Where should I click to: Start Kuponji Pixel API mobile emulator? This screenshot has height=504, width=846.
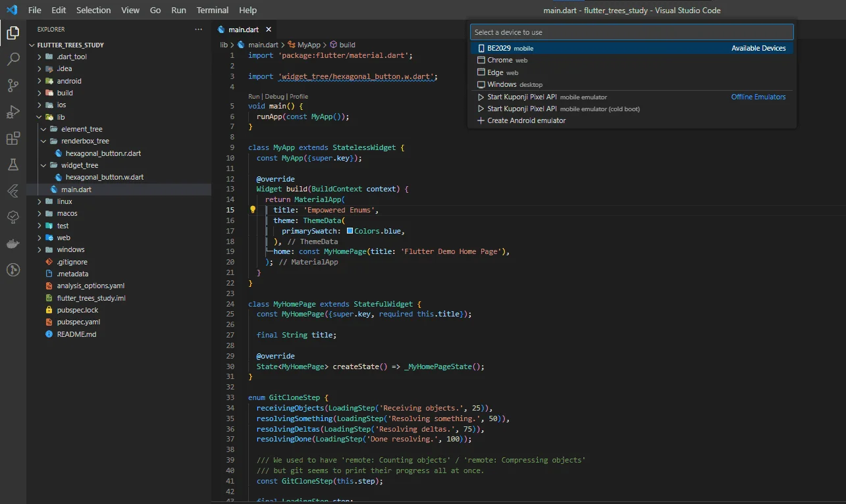(x=632, y=97)
